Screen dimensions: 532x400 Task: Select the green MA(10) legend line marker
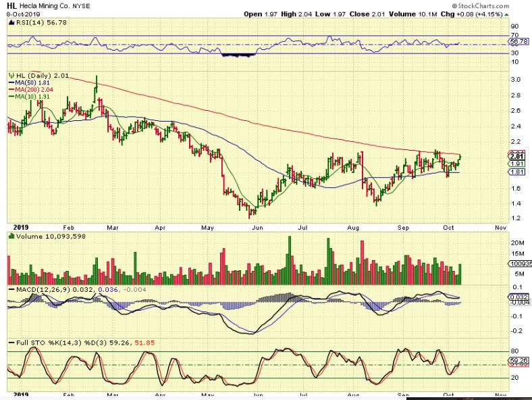(11, 97)
